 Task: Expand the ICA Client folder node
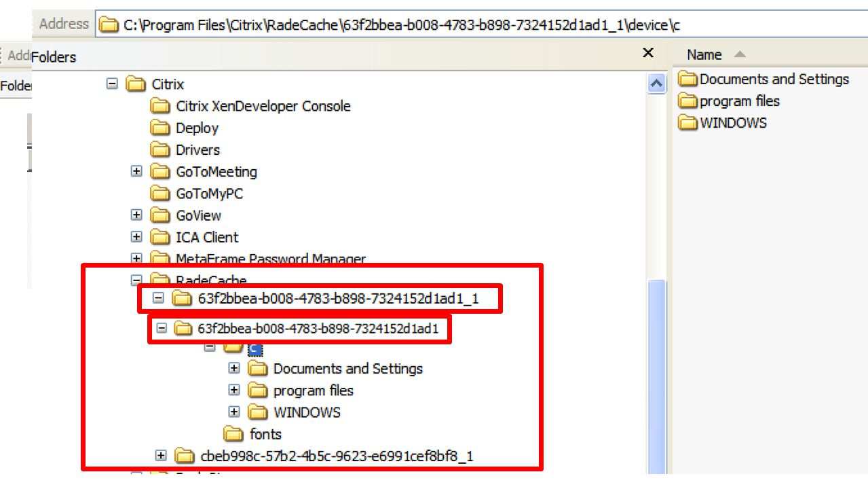[x=136, y=237]
